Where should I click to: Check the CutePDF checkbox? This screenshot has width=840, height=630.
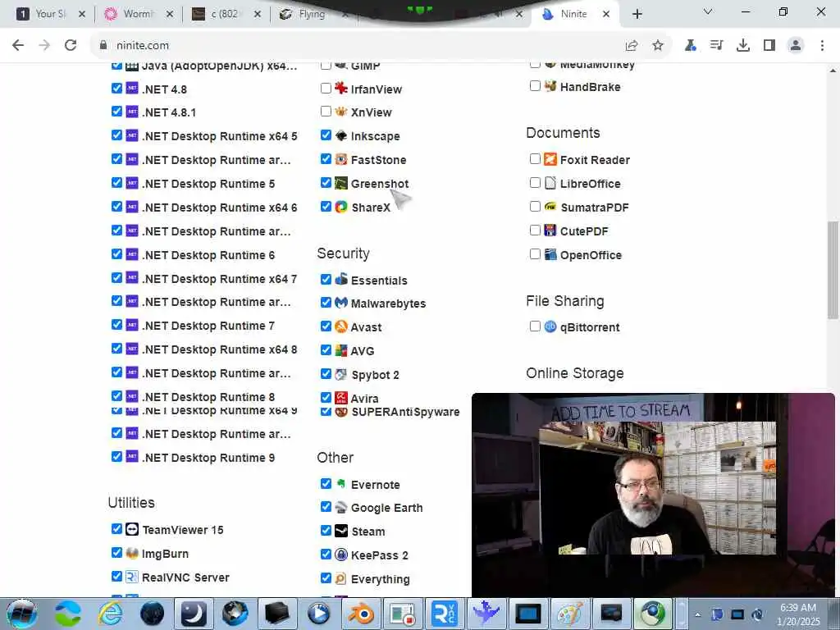[535, 231]
